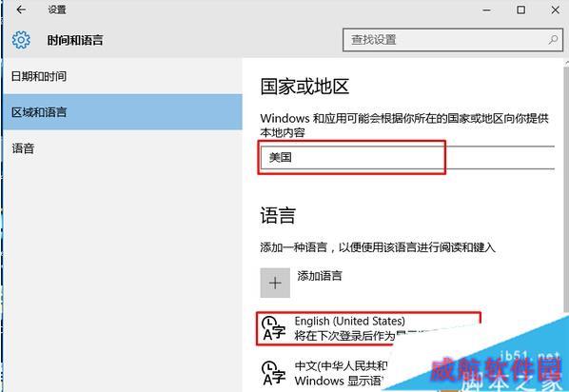Click the 中文 language icon
Image resolution: width=569 pixels, height=392 pixels.
coord(274,372)
